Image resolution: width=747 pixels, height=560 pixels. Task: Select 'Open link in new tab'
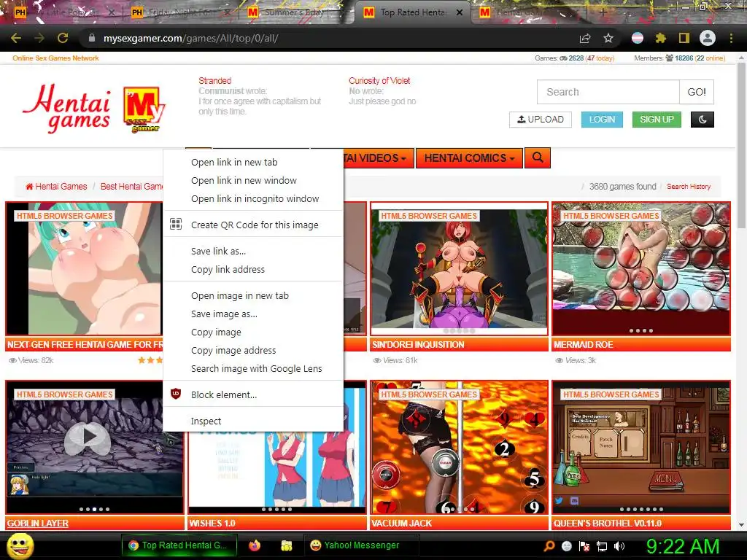253,163
